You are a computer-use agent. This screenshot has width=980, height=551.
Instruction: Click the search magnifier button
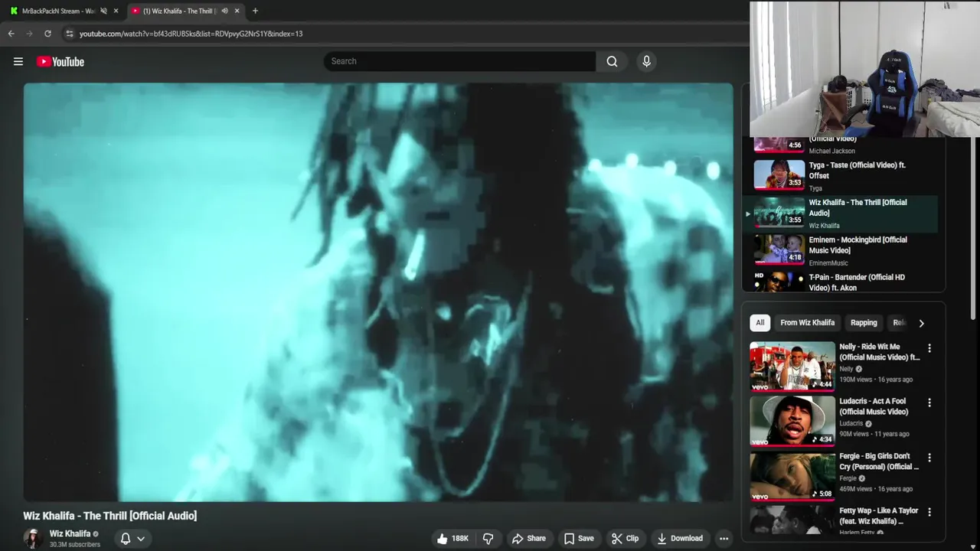pyautogui.click(x=612, y=61)
